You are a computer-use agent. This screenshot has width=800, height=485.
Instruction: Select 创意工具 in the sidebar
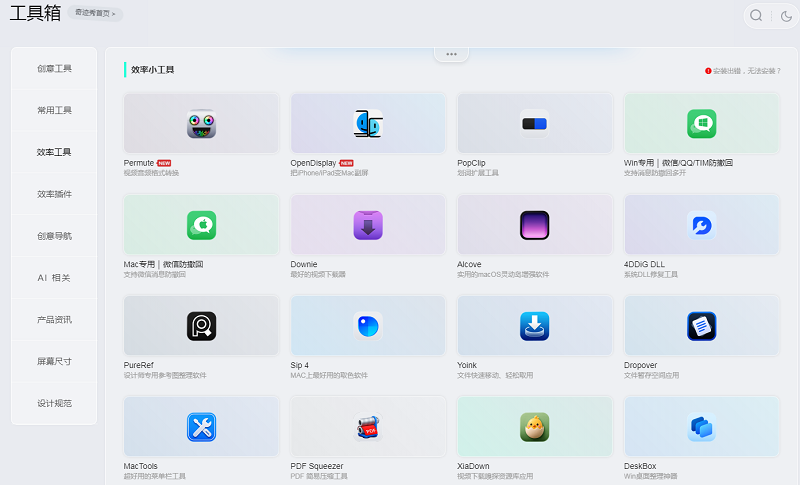[54, 68]
